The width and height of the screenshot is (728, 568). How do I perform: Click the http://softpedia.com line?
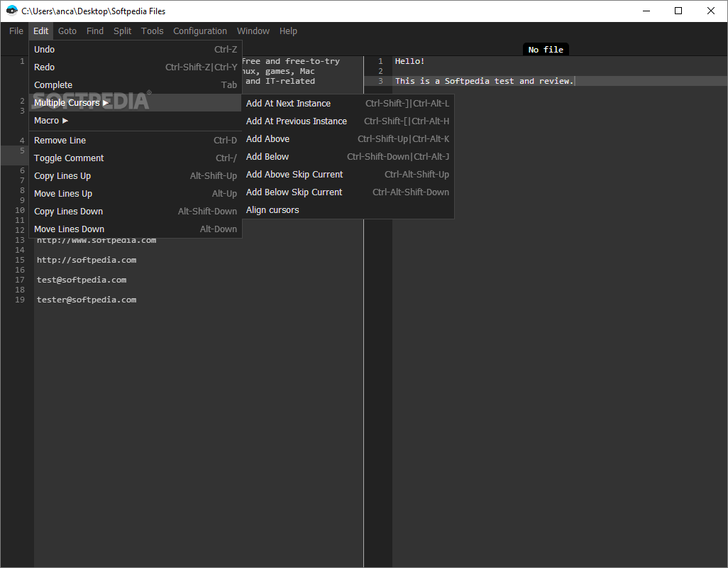click(87, 260)
